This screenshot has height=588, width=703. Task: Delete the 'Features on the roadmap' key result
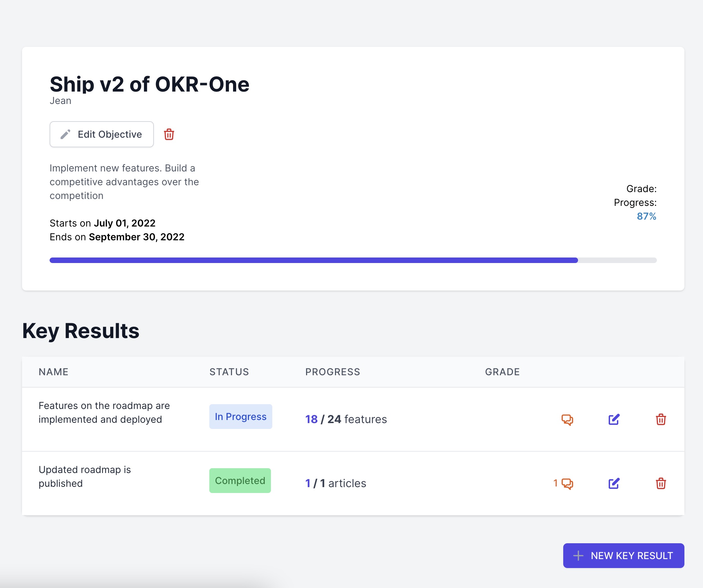tap(661, 419)
